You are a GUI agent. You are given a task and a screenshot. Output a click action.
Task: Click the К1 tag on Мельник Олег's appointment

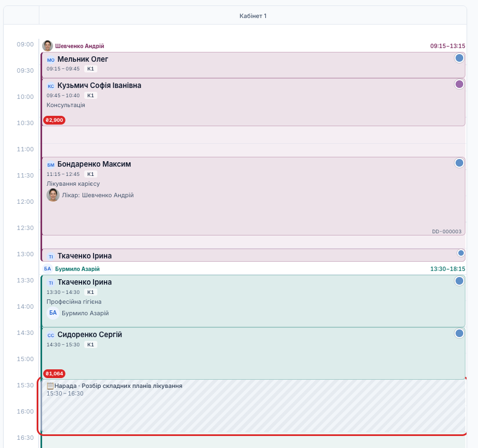pyautogui.click(x=91, y=69)
